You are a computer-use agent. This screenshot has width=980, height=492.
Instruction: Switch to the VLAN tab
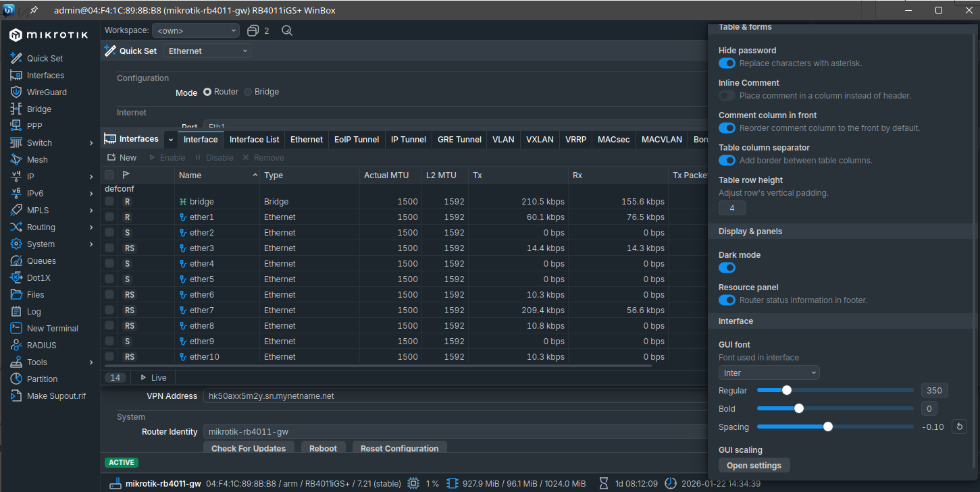pyautogui.click(x=503, y=140)
